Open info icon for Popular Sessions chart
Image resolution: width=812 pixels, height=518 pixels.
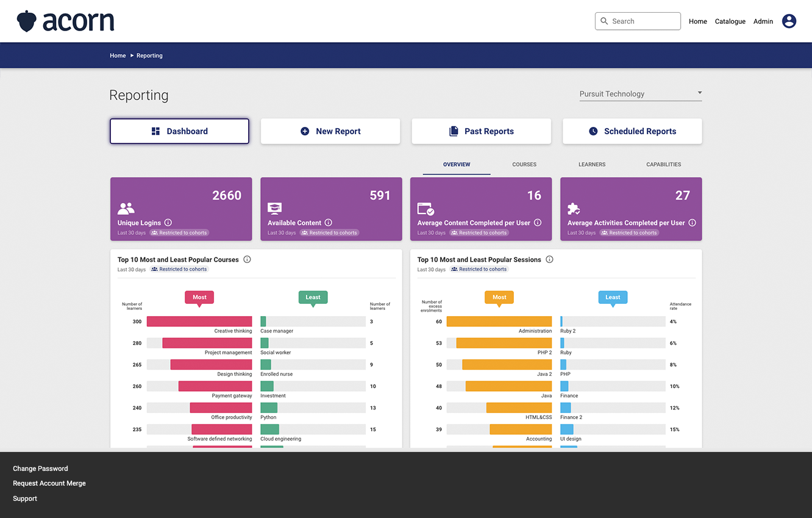(x=549, y=259)
